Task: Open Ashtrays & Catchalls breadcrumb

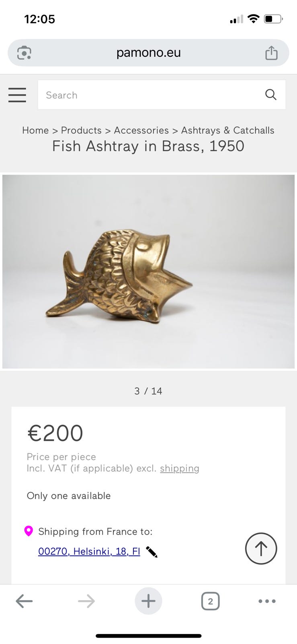Action: pyautogui.click(x=228, y=130)
